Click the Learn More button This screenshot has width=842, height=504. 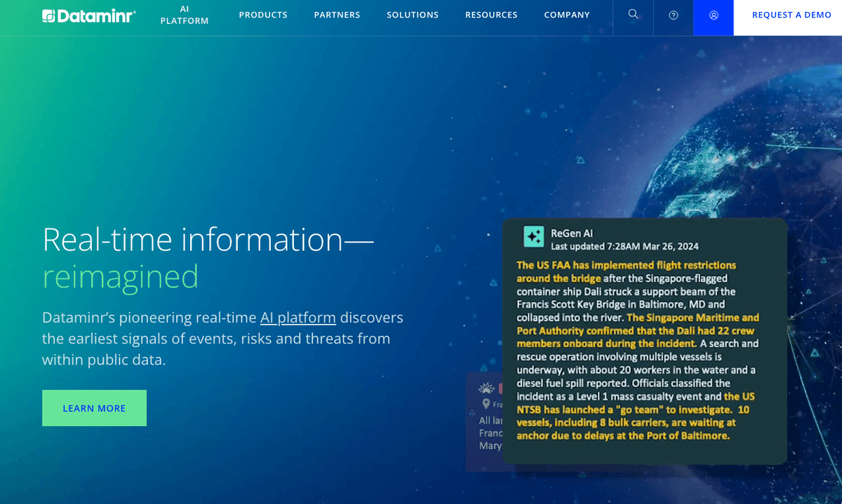pos(94,408)
